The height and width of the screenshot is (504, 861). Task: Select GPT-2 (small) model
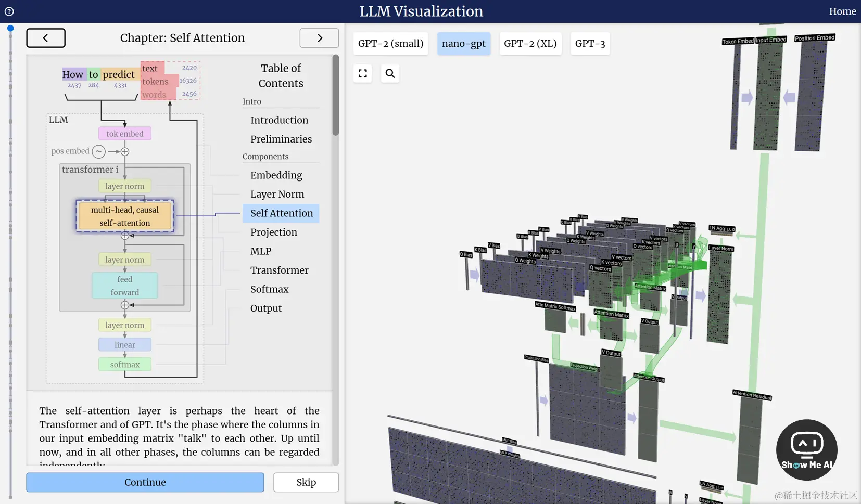(391, 44)
